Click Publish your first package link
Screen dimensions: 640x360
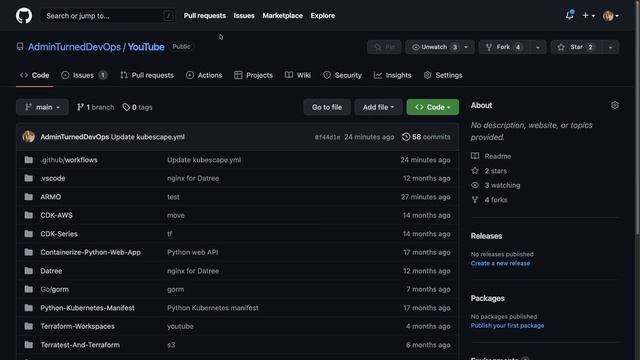(x=507, y=326)
